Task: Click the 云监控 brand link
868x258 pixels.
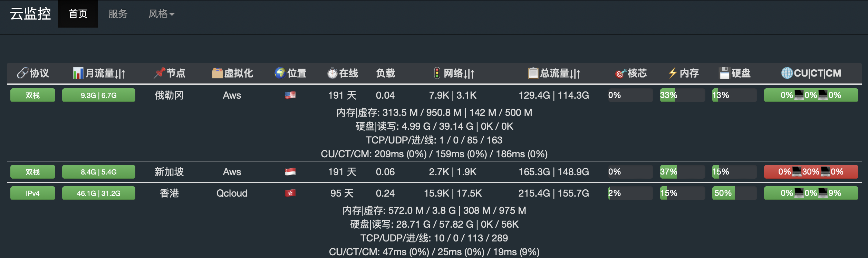Action: coord(30,14)
